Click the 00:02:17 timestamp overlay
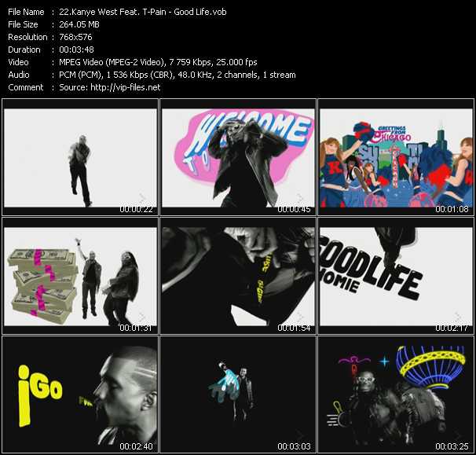The height and width of the screenshot is (455, 476). [x=452, y=328]
